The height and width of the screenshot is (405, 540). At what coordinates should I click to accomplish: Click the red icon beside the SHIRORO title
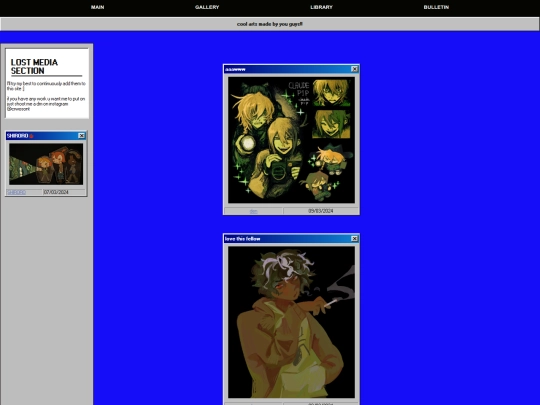(31, 136)
